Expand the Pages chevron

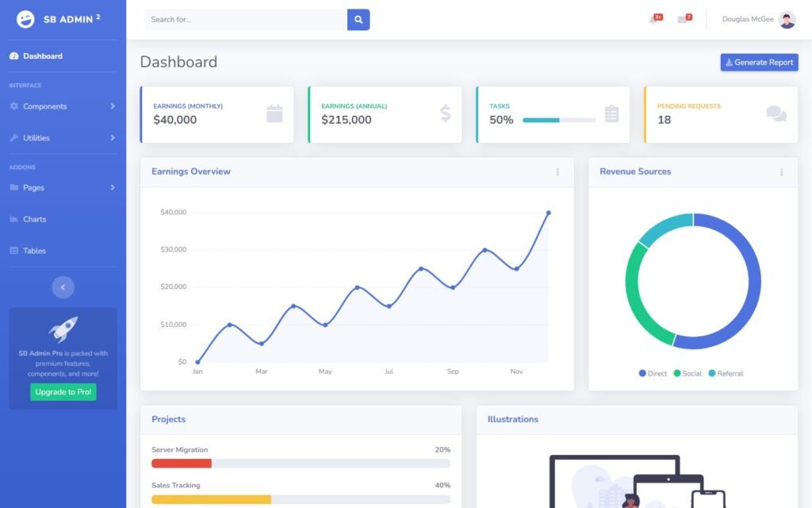tap(113, 187)
